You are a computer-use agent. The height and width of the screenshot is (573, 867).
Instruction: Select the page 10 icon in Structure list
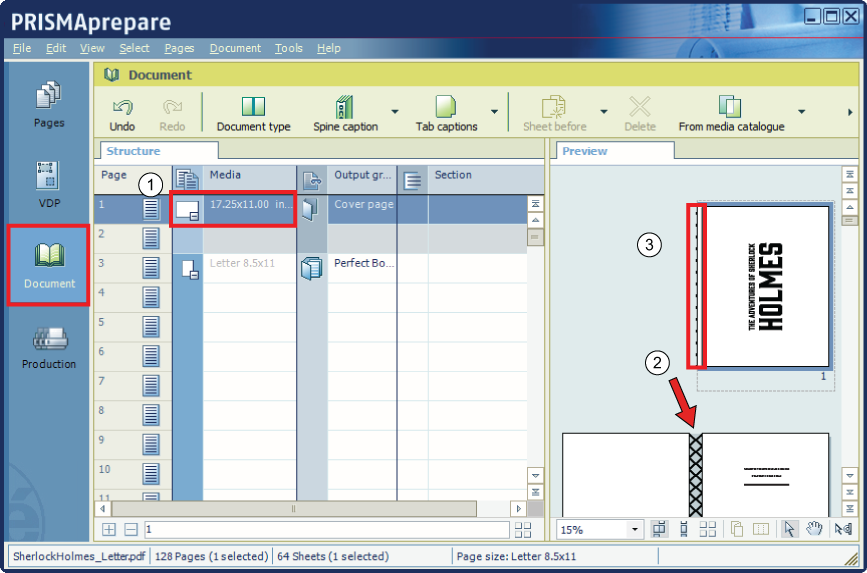(x=151, y=474)
